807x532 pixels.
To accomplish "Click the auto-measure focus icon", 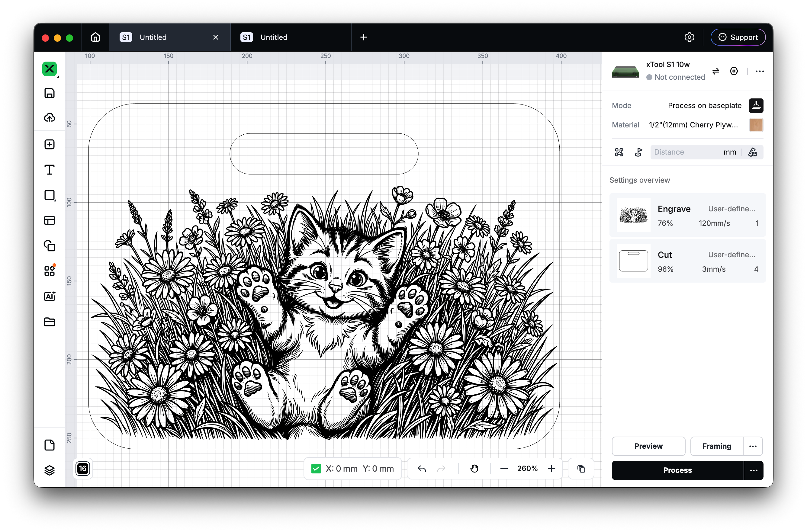I will 619,152.
